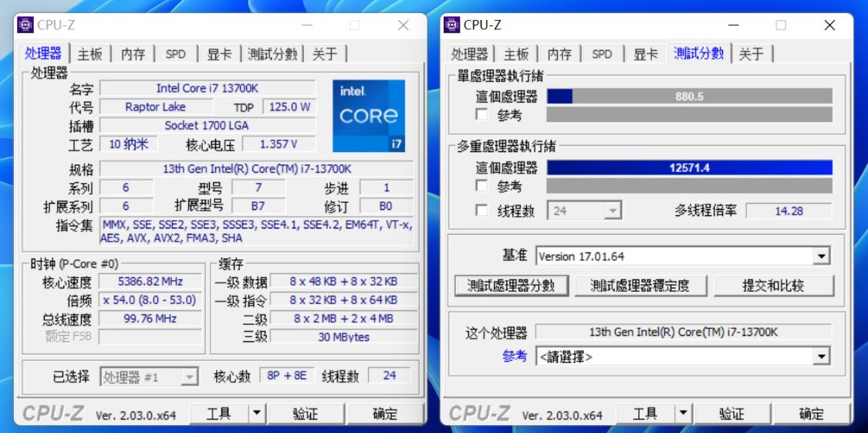Screen dimensions: 868x433
Task: Click the 多线程倍率 value 14.28
Action: (789, 211)
